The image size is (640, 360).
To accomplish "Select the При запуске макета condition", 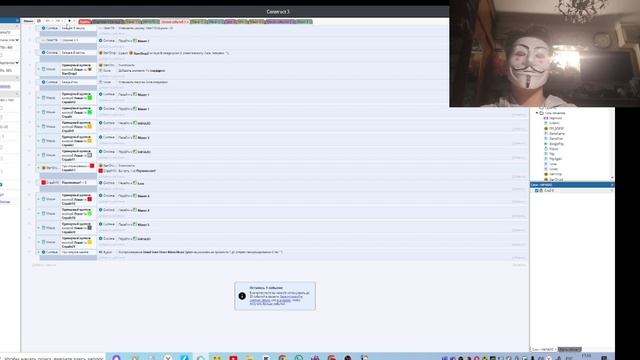I will click(x=68, y=252).
